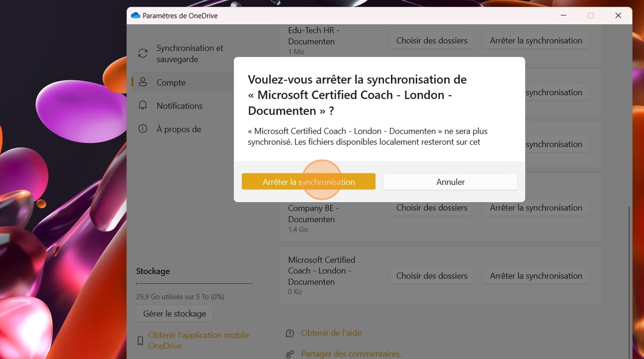Open the Obtenir l'application mobile OneDrive link

point(198,341)
